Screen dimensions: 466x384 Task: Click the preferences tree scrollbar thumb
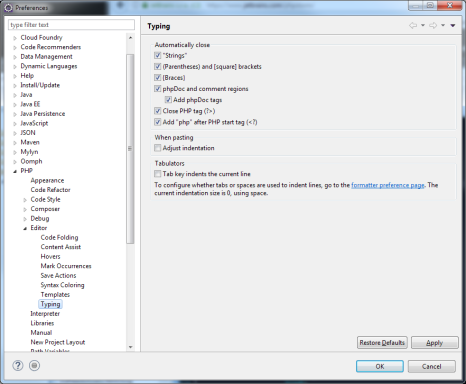point(130,149)
